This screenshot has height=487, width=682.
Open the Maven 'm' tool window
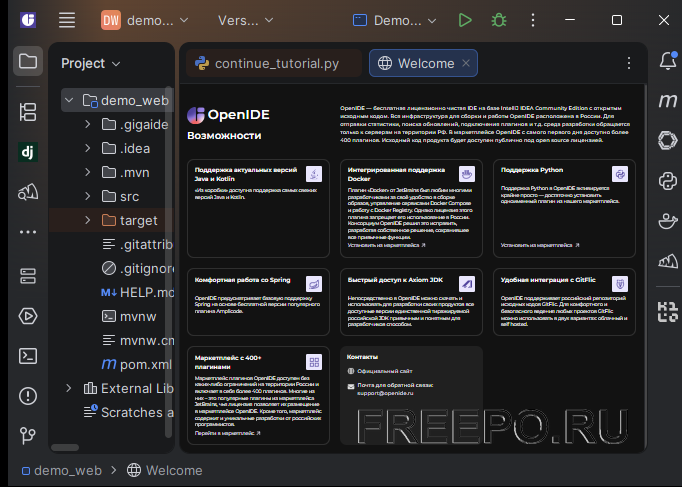668,101
